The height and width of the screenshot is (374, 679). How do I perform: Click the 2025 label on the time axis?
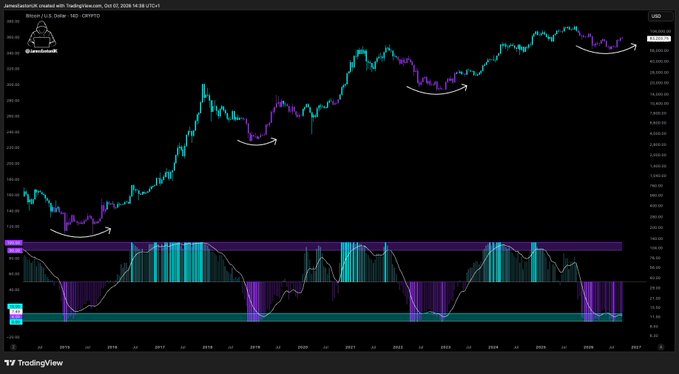[x=541, y=347]
